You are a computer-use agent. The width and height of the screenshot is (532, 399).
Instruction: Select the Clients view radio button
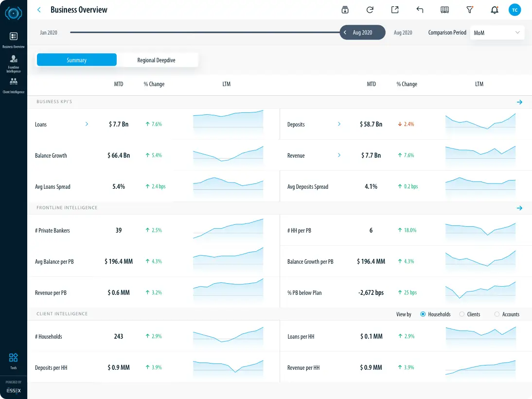pos(462,314)
